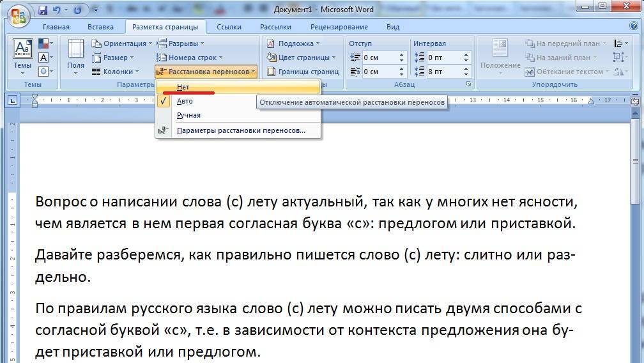644x363 pixels.
Task: Adjust the right indent stepper
Action: (402, 72)
